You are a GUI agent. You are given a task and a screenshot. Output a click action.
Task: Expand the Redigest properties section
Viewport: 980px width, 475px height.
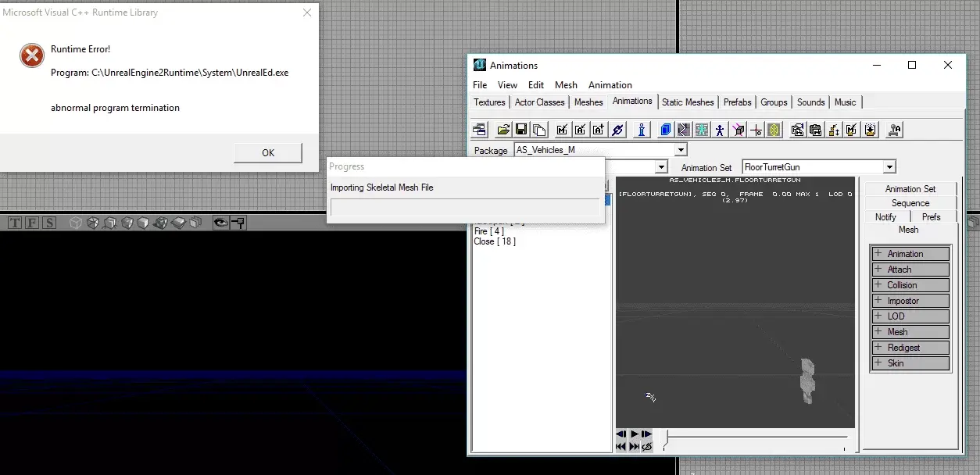click(910, 348)
